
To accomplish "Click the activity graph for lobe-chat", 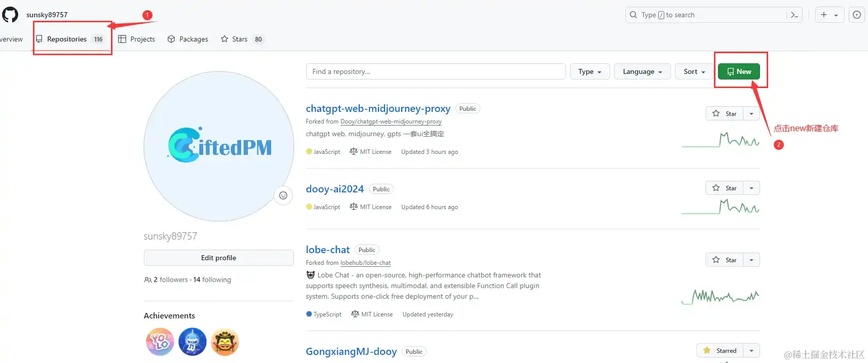I will [x=721, y=297].
